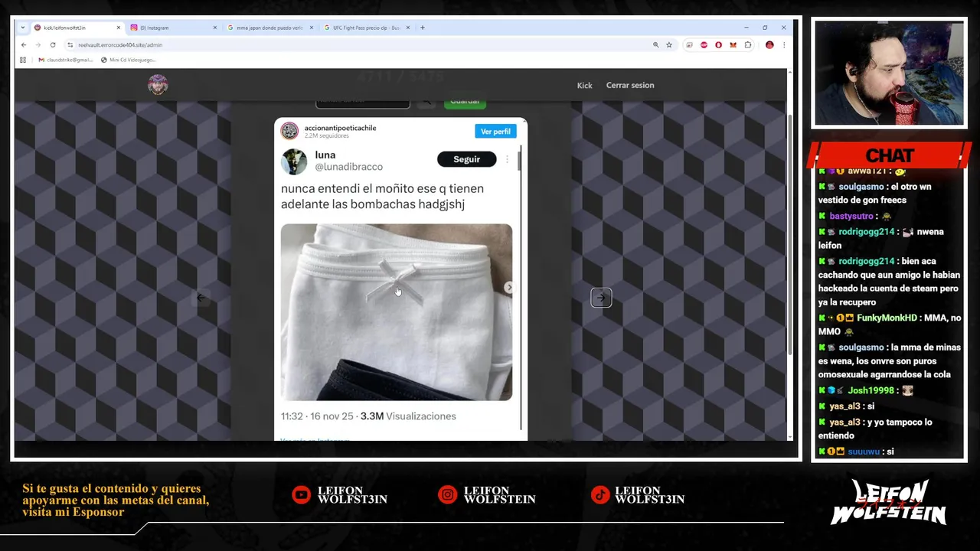Click the red Opera-style extension icon
The height and width of the screenshot is (551, 980).
pyautogui.click(x=718, y=45)
